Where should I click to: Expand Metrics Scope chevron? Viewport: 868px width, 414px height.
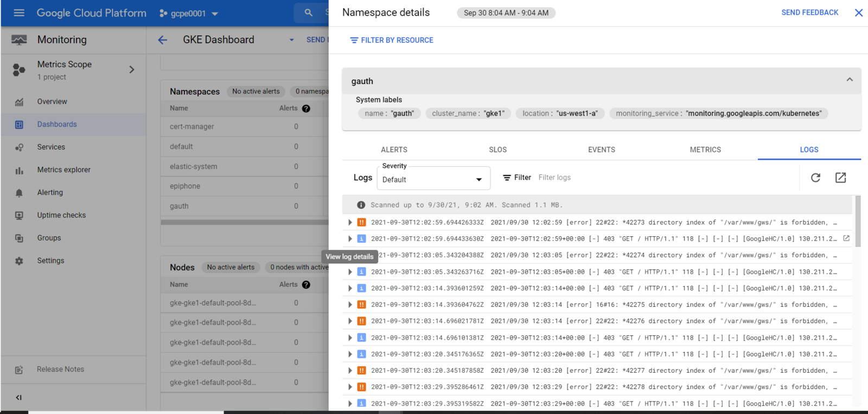click(x=132, y=69)
